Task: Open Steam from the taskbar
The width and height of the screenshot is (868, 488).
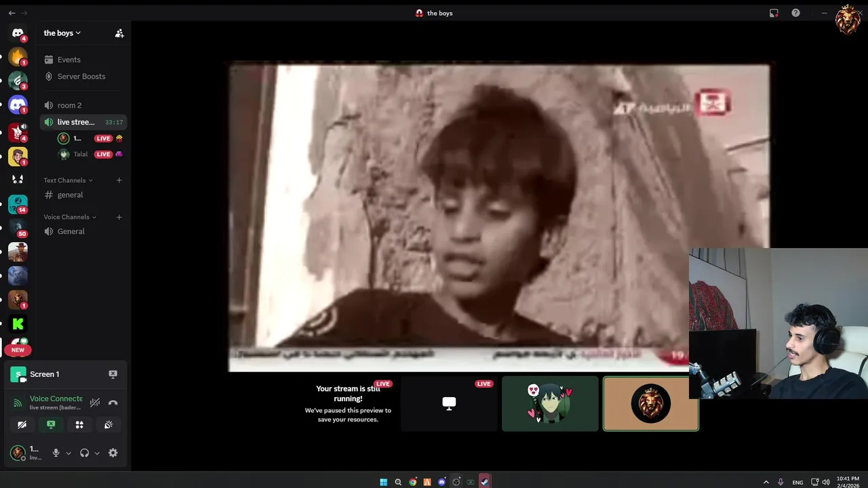Action: 484,482
